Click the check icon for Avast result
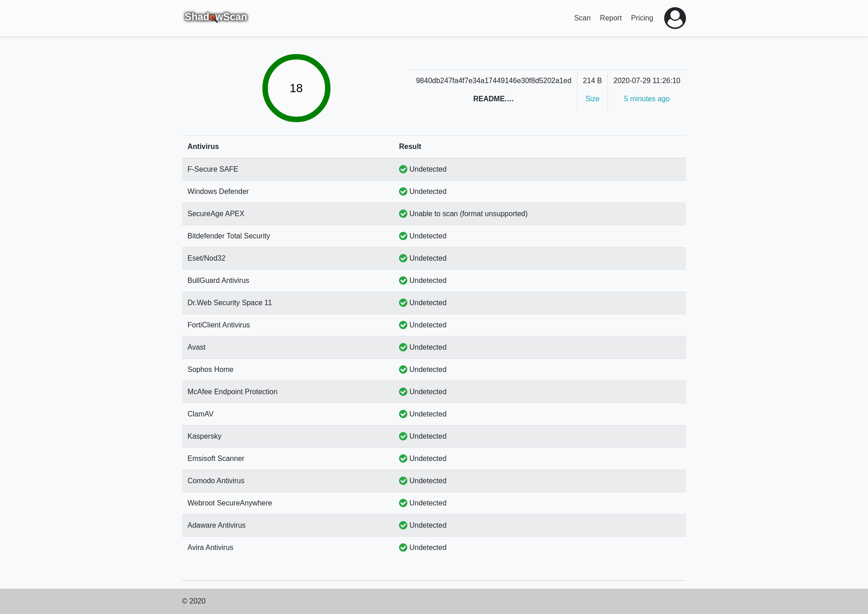 403,347
